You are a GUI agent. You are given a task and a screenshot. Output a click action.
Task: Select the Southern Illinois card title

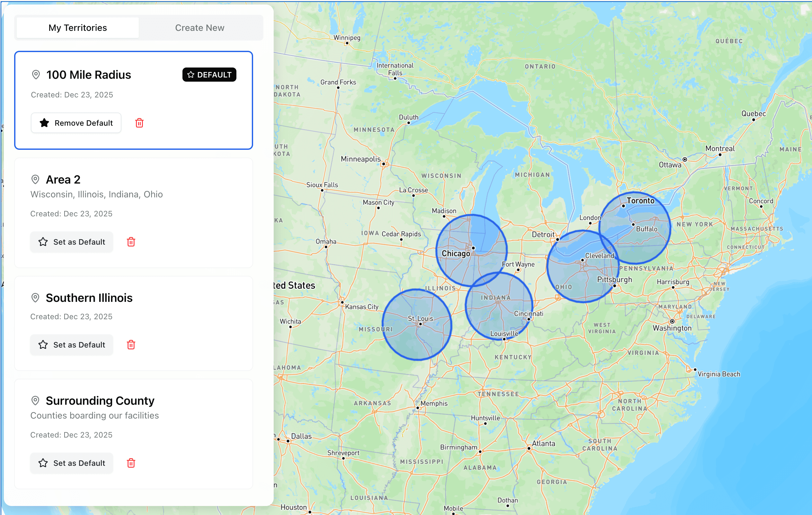pos(89,298)
